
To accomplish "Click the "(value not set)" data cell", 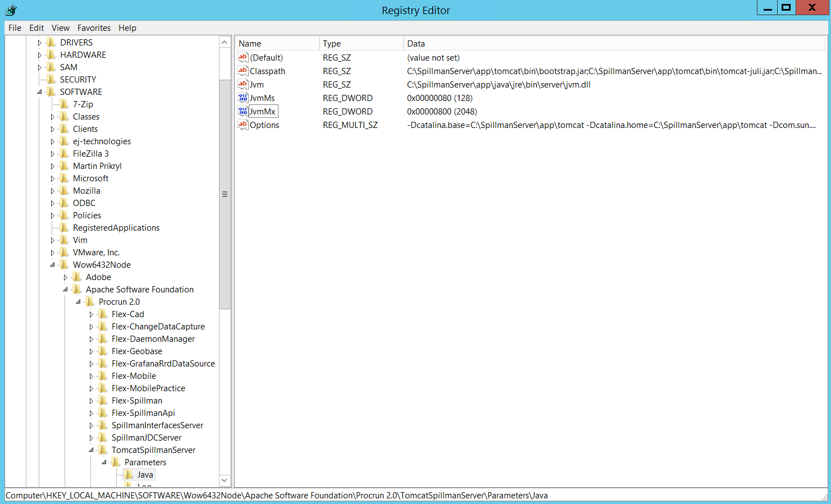I will [433, 57].
